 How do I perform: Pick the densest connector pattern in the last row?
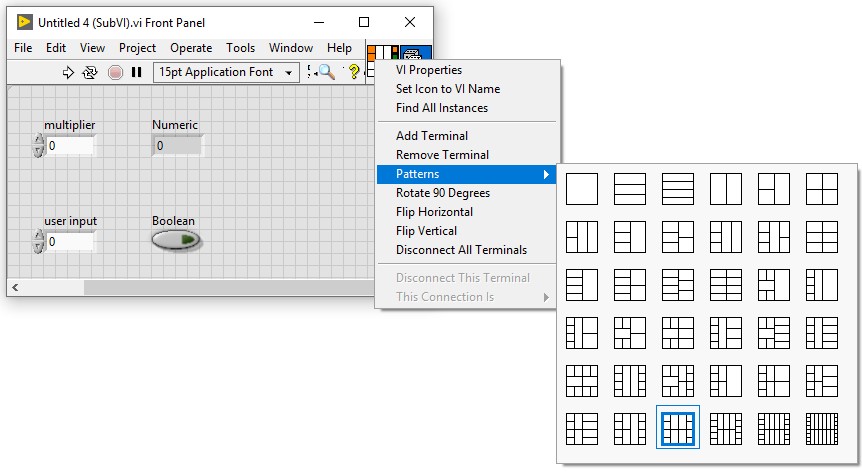(822, 429)
